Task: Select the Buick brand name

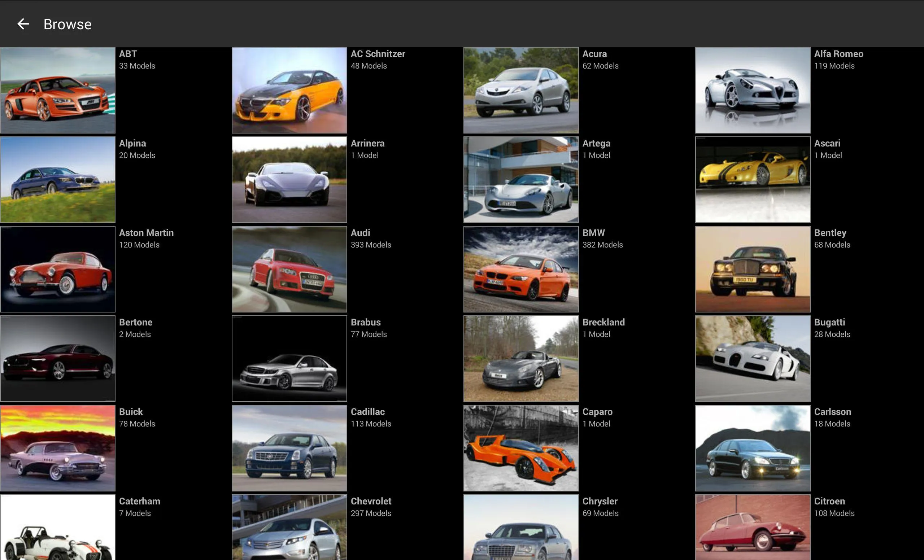Action: pyautogui.click(x=131, y=412)
